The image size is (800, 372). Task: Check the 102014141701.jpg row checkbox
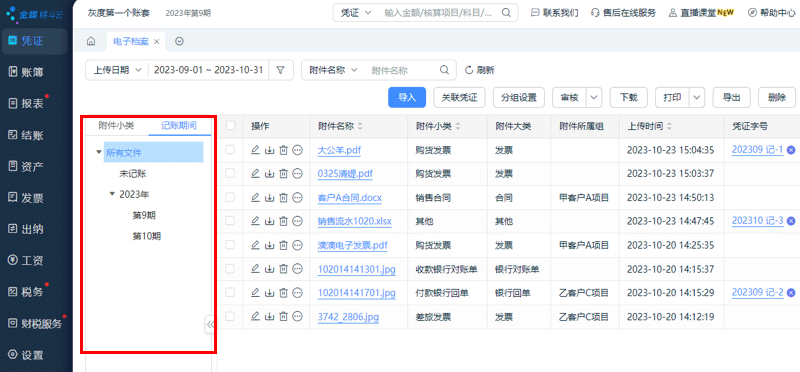(231, 292)
